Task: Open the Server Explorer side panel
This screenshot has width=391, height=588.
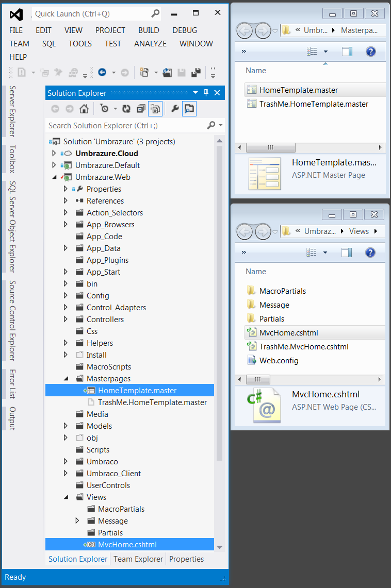Action: pos(12,111)
